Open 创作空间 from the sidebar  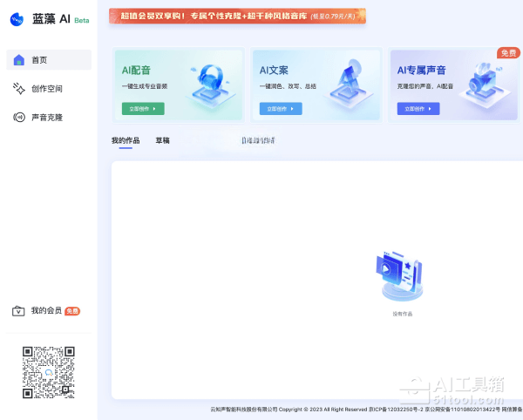point(46,89)
